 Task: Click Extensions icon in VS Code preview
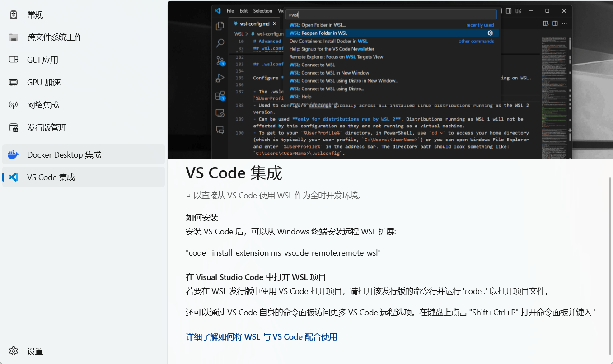tap(220, 95)
